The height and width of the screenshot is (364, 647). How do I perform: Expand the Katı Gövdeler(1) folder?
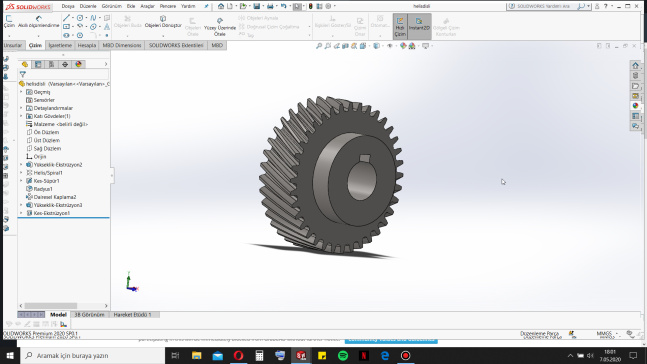click(21, 116)
